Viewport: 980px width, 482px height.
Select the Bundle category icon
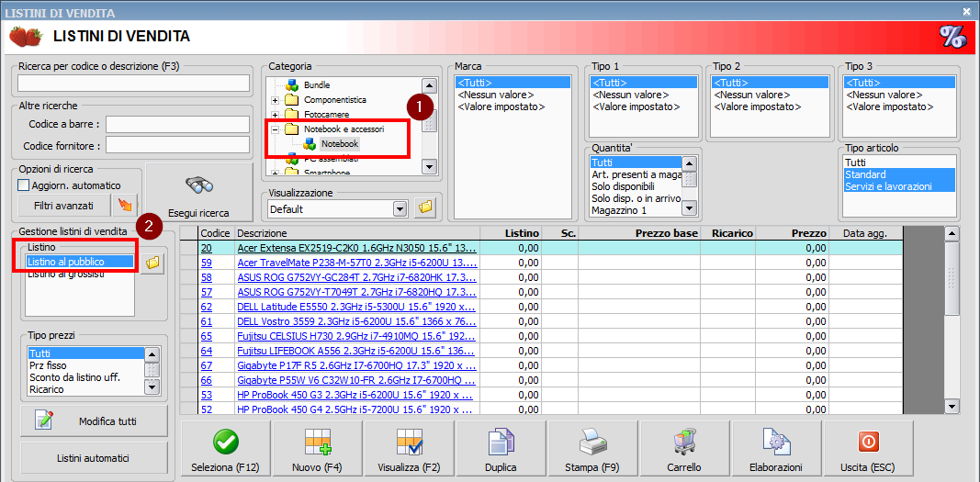coord(292,84)
